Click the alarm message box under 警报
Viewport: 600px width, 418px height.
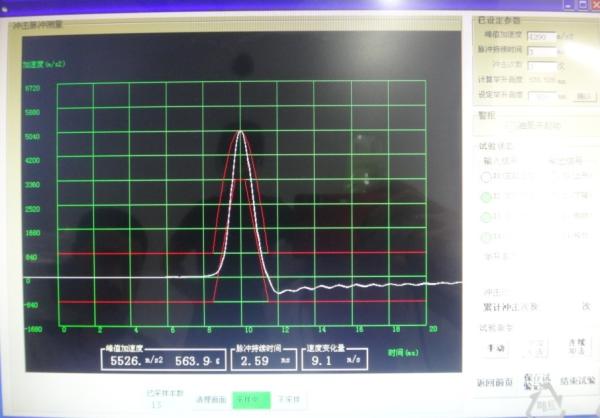coord(536,126)
